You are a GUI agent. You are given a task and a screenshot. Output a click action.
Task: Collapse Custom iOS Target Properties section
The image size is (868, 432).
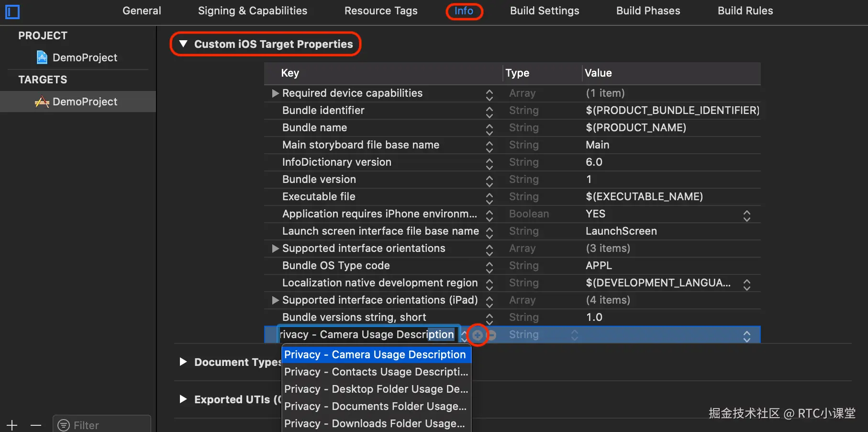(x=183, y=44)
